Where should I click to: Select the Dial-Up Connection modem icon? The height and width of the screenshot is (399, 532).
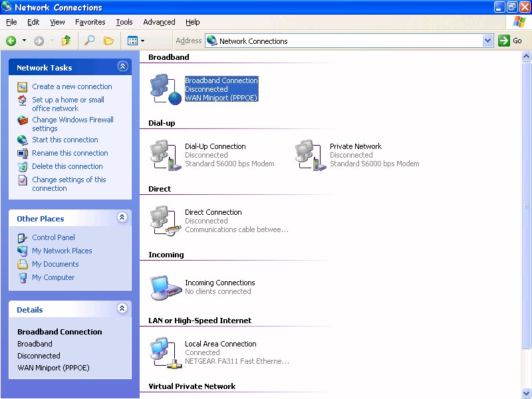(x=166, y=156)
